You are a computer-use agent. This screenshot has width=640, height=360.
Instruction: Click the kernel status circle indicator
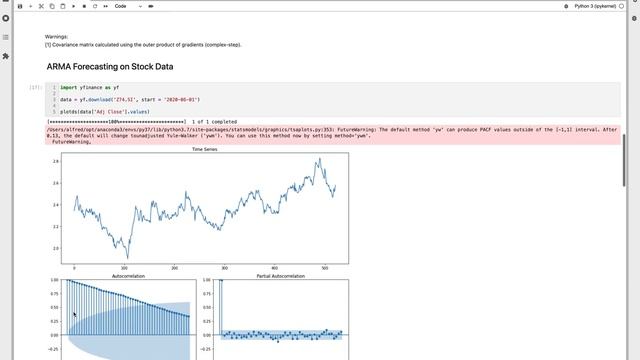tap(621, 6)
